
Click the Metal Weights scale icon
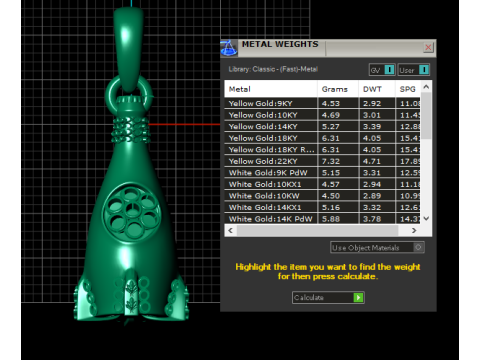(229, 48)
